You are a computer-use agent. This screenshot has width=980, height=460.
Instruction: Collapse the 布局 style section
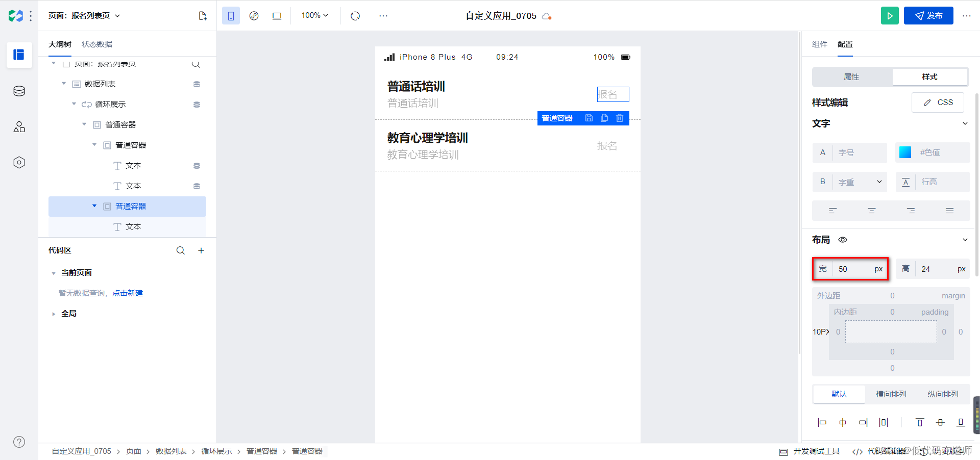(965, 240)
